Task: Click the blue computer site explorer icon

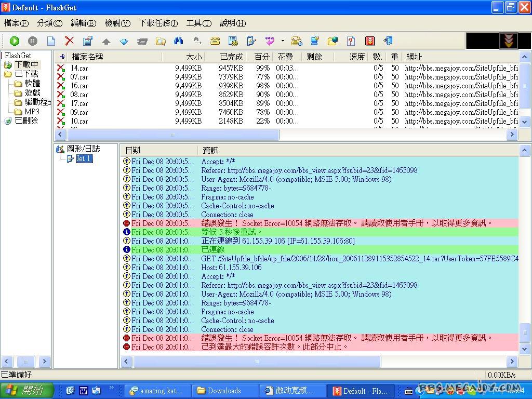Action: pos(315,41)
